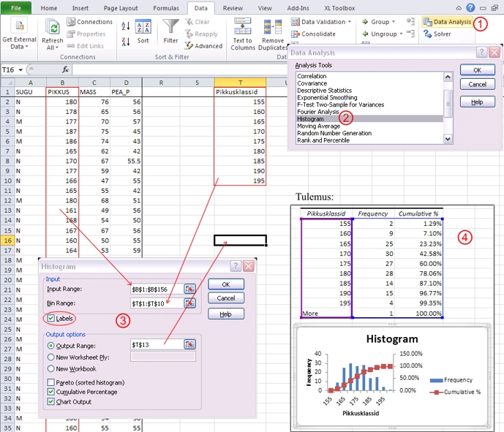Click OK in the Histogram dialog

[x=226, y=284]
